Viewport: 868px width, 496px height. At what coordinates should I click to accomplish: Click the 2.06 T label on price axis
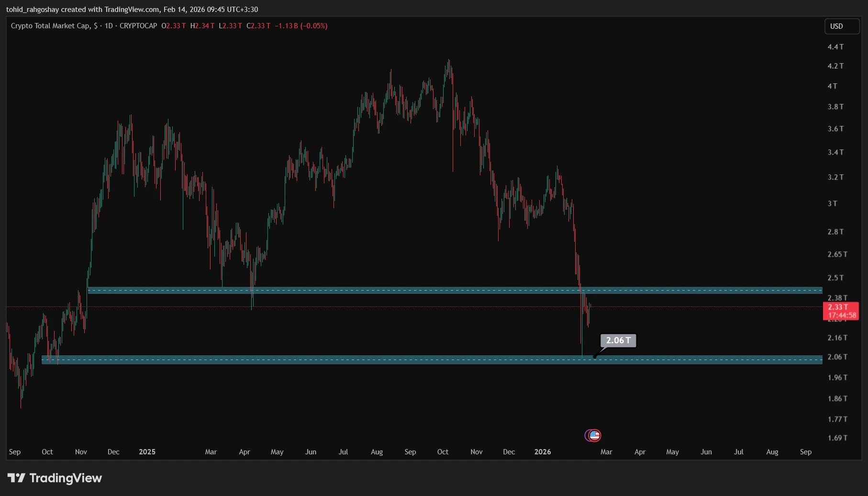tap(837, 357)
